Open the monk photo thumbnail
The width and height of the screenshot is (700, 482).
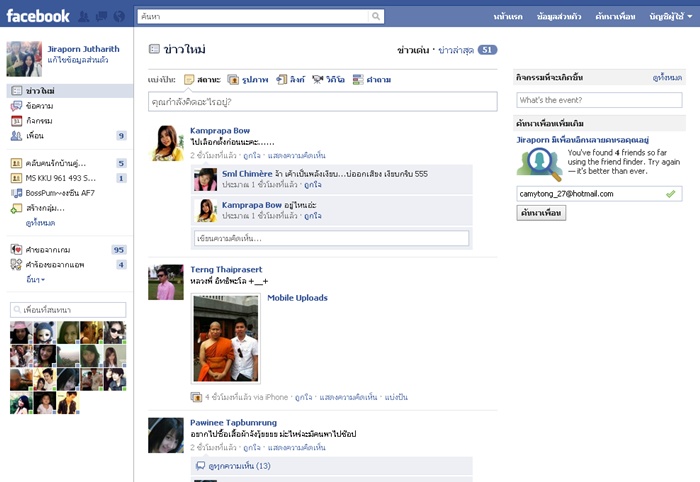point(226,338)
